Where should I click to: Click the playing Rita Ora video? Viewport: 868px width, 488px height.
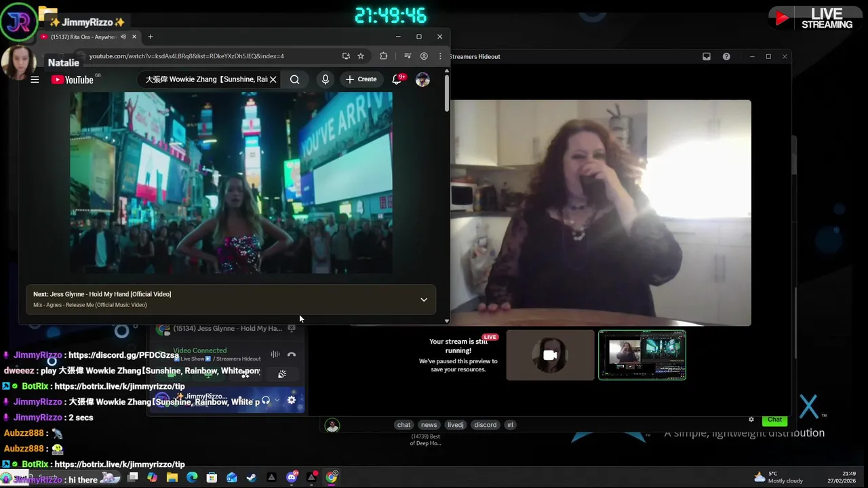231,183
